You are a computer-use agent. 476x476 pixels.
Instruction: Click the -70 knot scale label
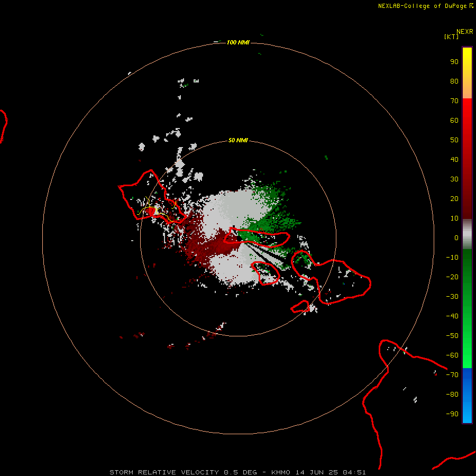tap(452, 375)
